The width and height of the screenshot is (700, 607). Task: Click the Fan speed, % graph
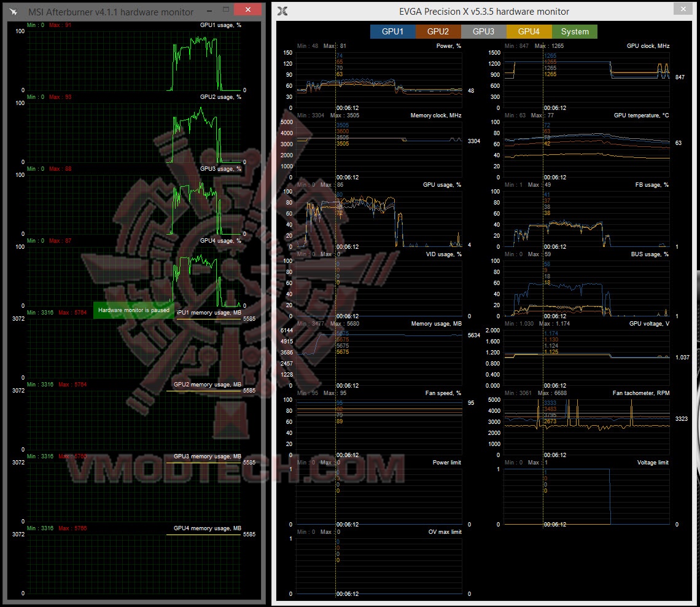[379, 428]
